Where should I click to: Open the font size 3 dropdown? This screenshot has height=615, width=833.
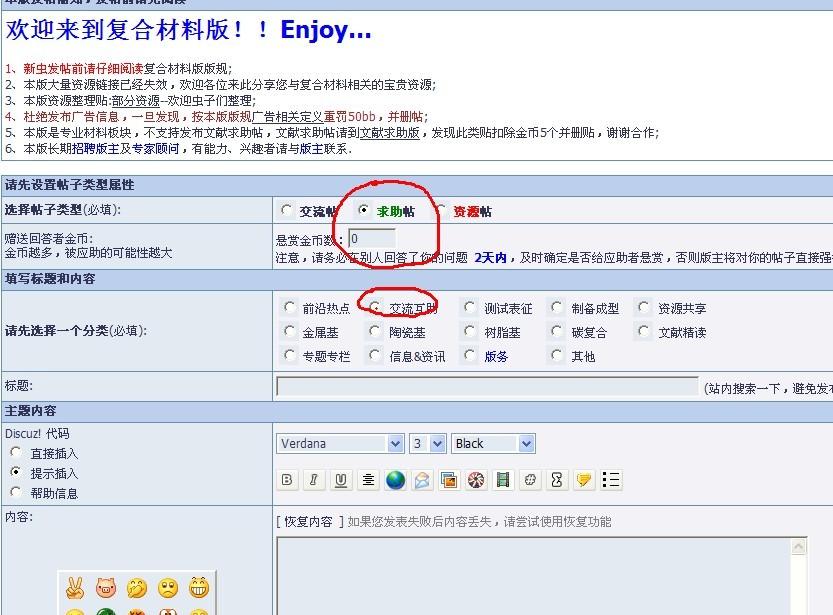pyautogui.click(x=428, y=443)
